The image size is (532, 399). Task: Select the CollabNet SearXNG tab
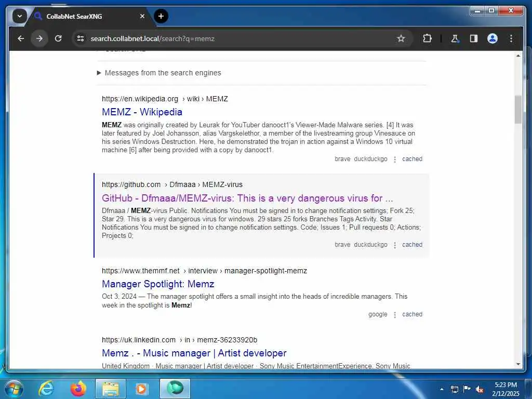coord(89,16)
